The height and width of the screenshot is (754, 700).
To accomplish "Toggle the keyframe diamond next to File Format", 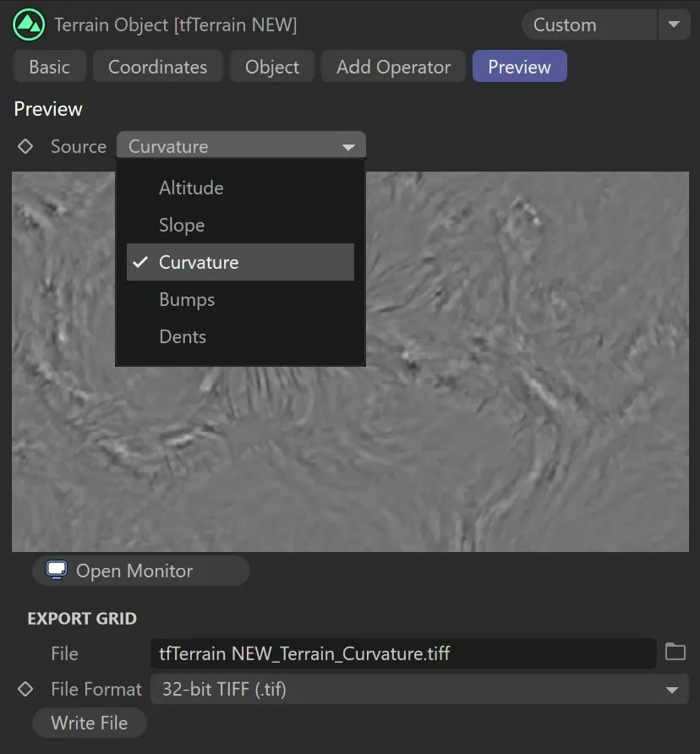I will point(24,689).
